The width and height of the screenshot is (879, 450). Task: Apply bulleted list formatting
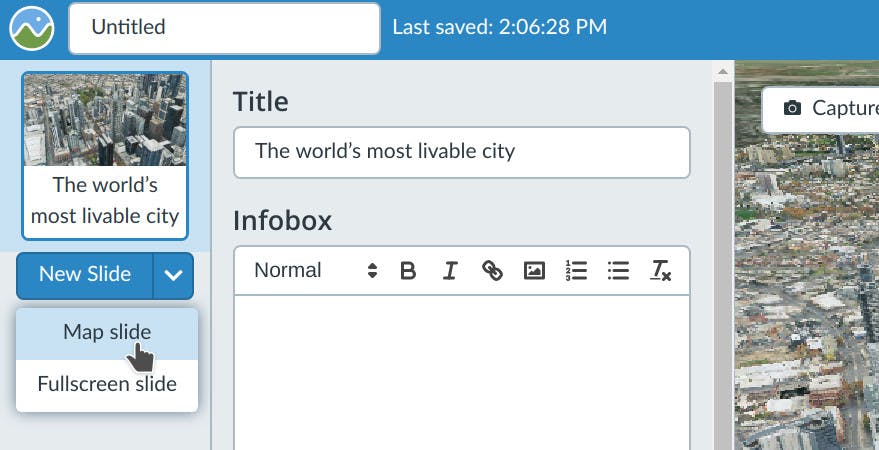[x=618, y=271]
